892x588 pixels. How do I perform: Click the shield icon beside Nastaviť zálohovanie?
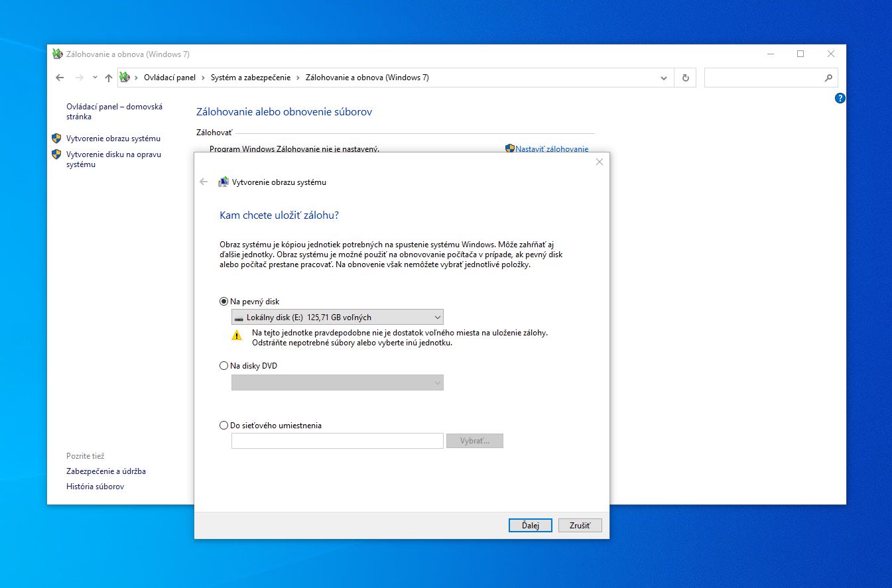(509, 148)
